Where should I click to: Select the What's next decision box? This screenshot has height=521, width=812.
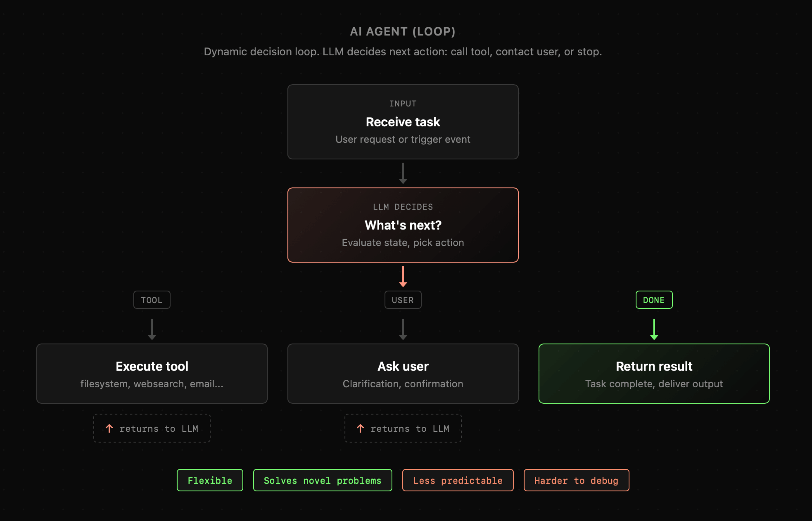[403, 225]
